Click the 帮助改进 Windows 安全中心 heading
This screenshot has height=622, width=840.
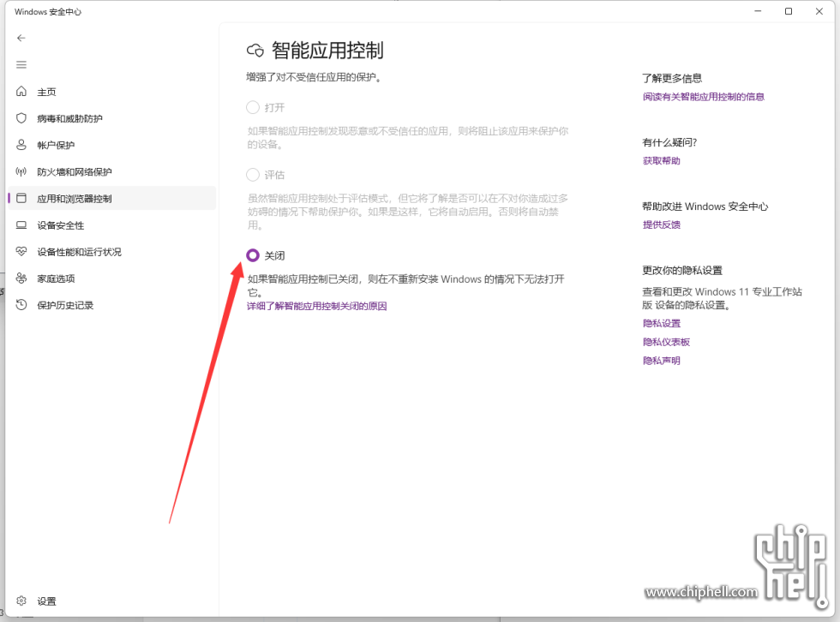705,206
